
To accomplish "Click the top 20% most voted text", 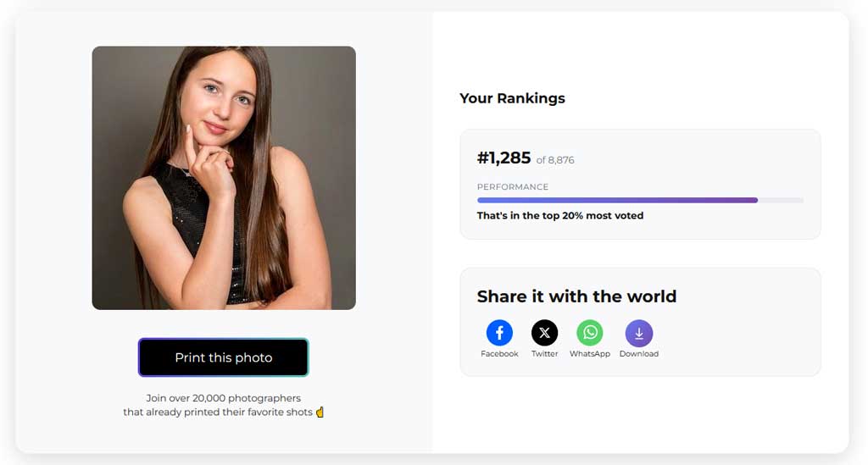I will click(x=559, y=216).
